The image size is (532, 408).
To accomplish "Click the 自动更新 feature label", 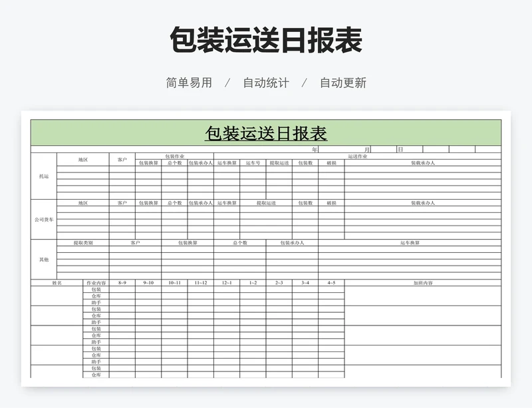I will (343, 83).
